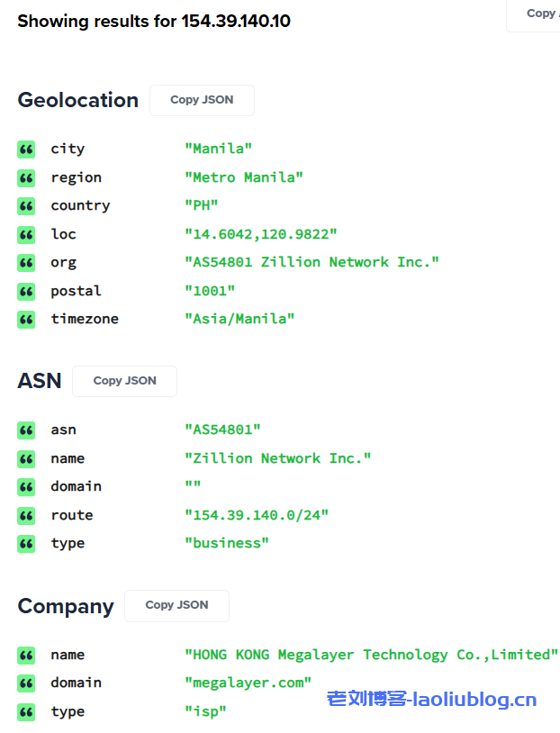Click the 154.39.140.0/24 route value
This screenshot has width=560, height=733.
pos(257,515)
